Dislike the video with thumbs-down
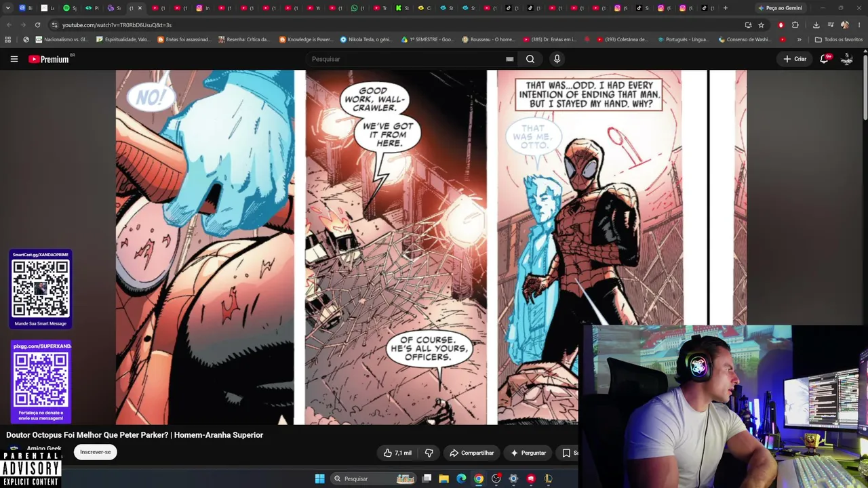 [x=429, y=453]
